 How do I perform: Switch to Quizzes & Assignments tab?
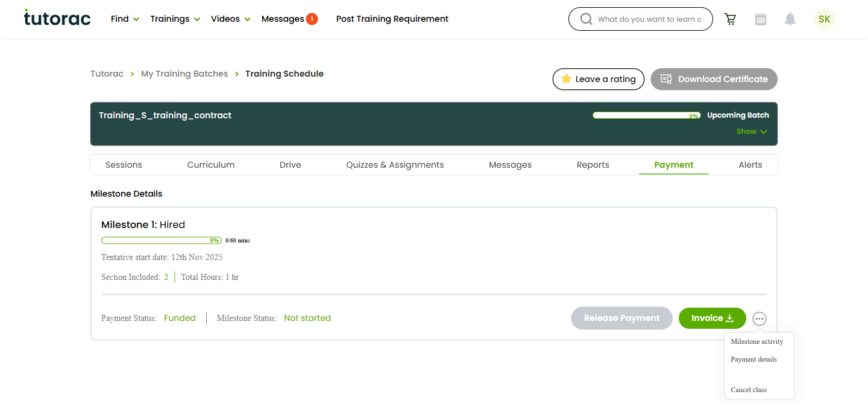(395, 165)
